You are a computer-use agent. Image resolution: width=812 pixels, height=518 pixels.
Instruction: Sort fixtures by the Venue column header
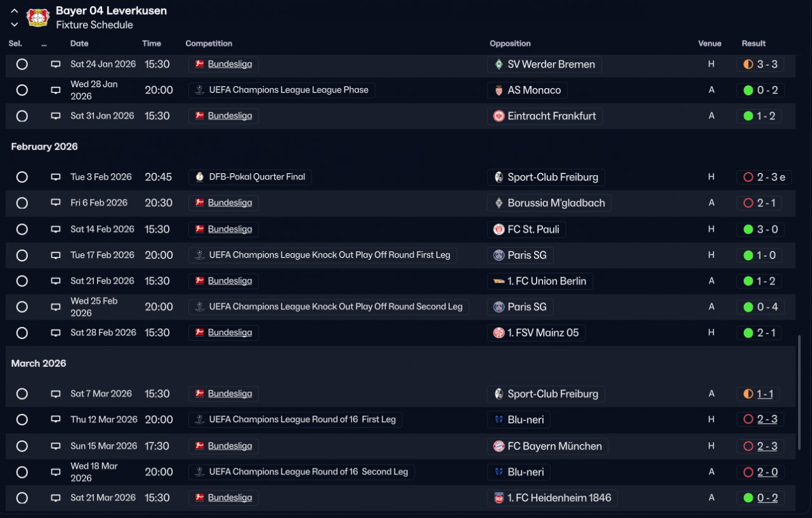pyautogui.click(x=710, y=44)
